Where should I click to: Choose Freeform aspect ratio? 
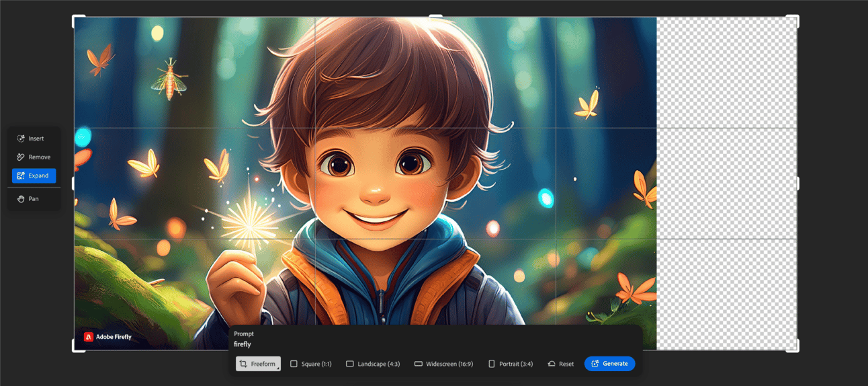click(258, 364)
